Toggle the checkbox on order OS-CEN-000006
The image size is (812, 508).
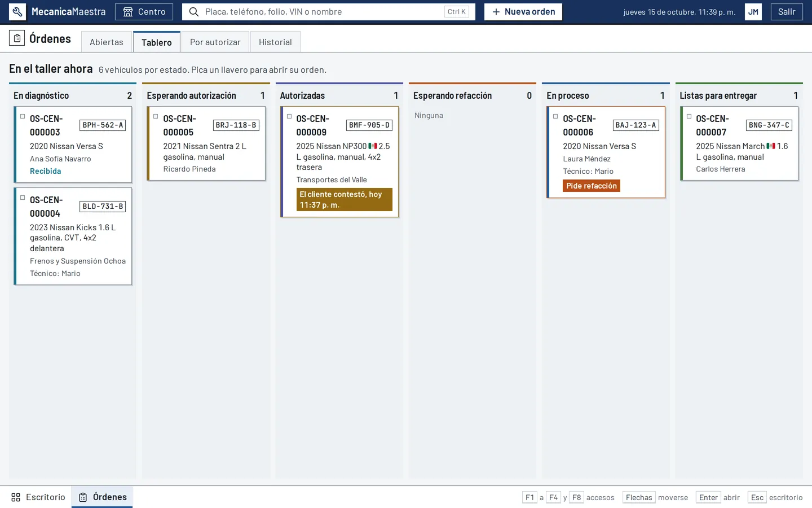555,116
